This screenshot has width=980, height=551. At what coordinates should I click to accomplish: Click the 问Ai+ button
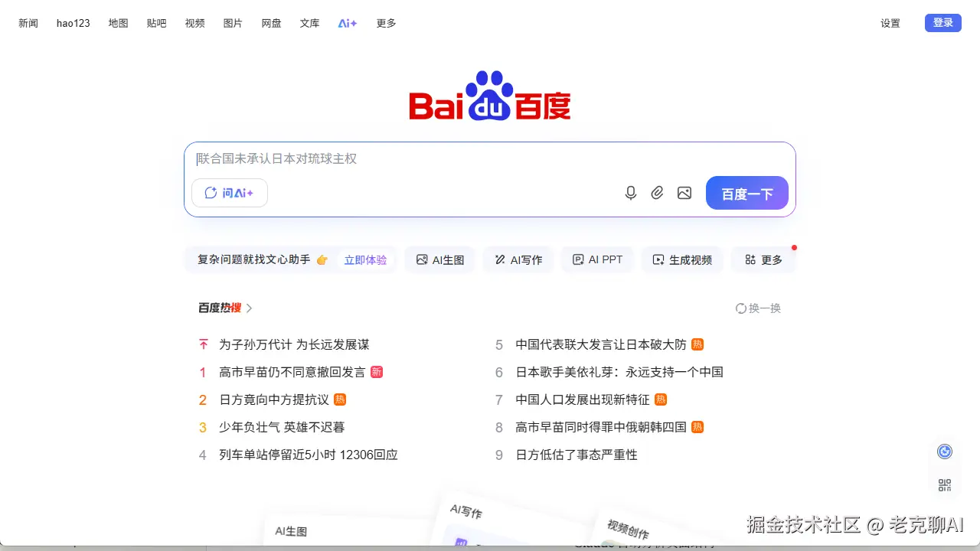[230, 193]
